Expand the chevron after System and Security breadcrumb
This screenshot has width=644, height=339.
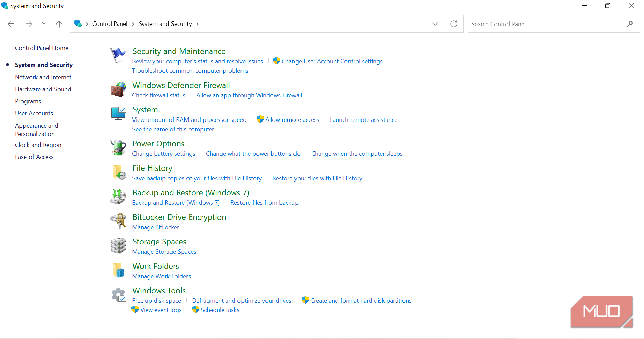(197, 24)
